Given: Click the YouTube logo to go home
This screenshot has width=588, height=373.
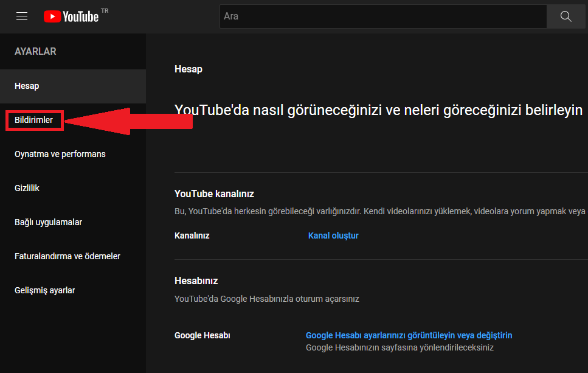Looking at the screenshot, I should (x=71, y=16).
